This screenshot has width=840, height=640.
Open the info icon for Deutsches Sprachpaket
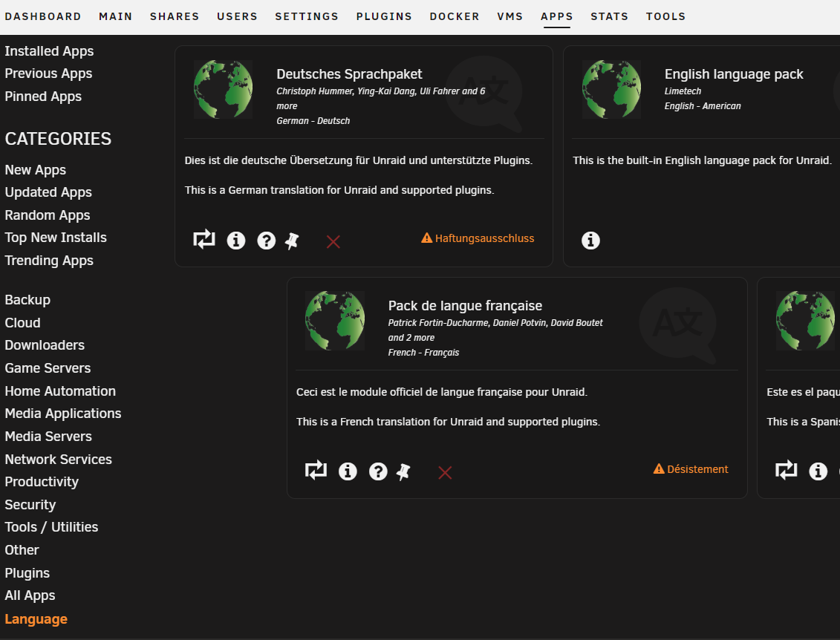[236, 241]
